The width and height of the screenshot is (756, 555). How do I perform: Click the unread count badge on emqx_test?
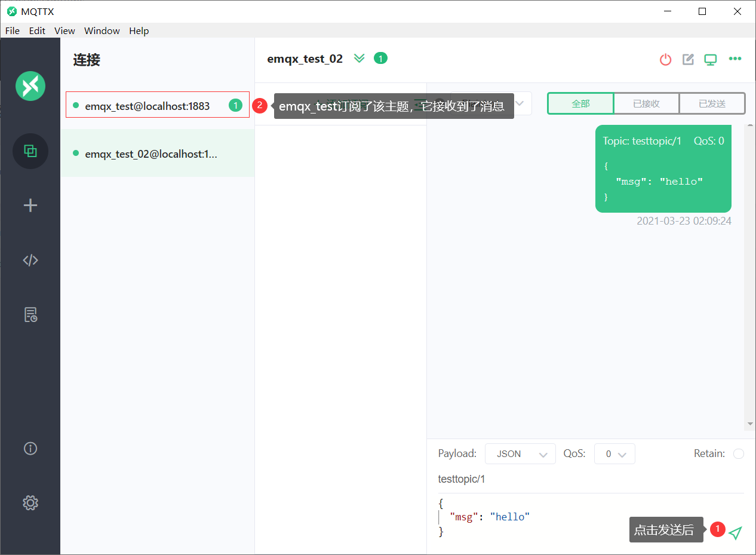[236, 105]
